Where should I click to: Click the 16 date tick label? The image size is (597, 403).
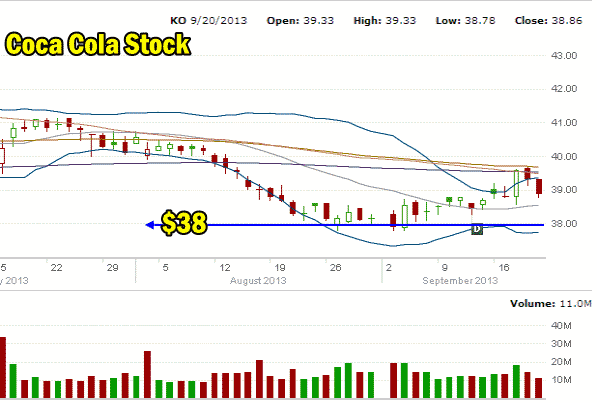pos(504,268)
